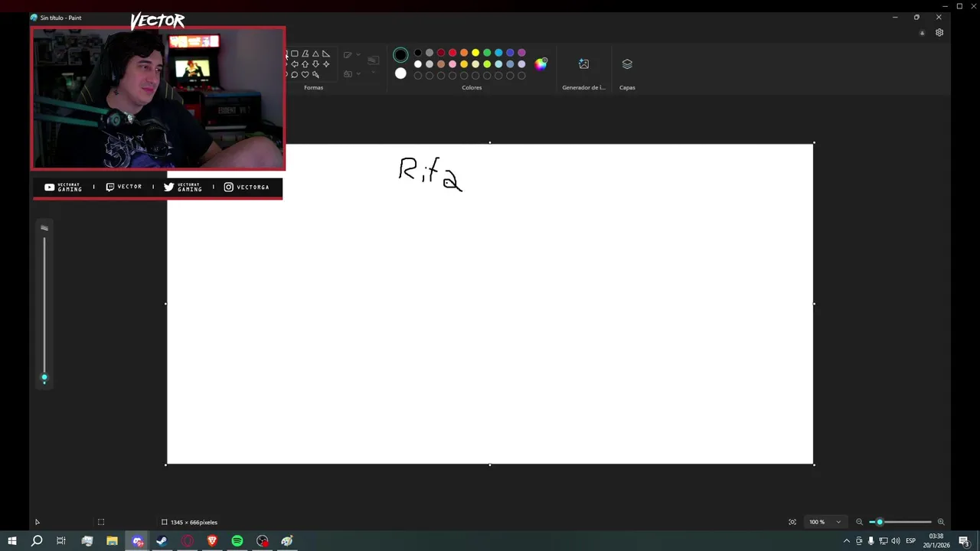This screenshot has height=551, width=980.
Task: Click the fit to window icon
Action: pos(792,522)
